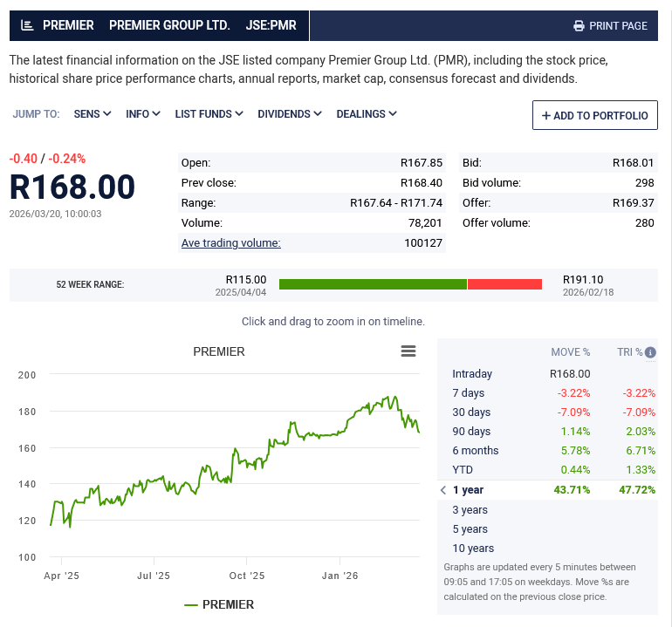Expand the SENS dropdown

click(93, 114)
